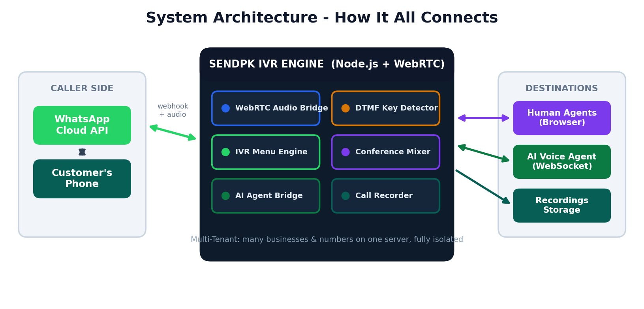The width and height of the screenshot is (644, 309).
Task: Select the WebRTC Audio Bridge module
Action: point(266,108)
